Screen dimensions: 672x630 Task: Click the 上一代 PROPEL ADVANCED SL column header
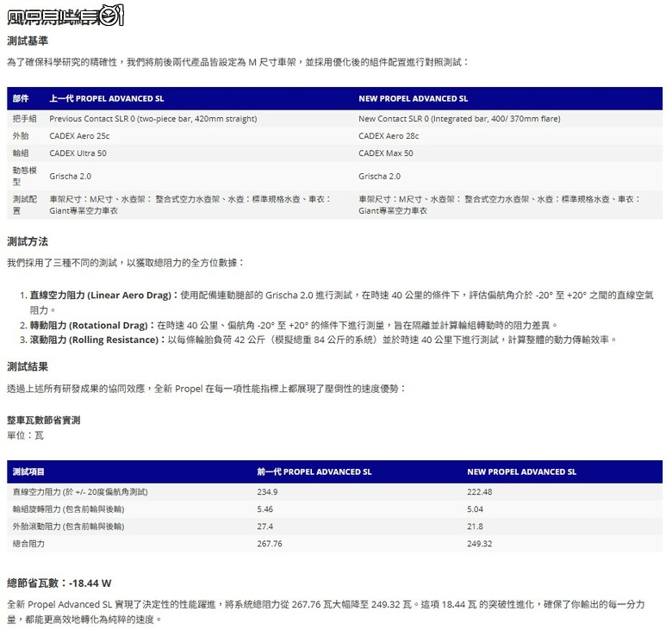(107, 98)
